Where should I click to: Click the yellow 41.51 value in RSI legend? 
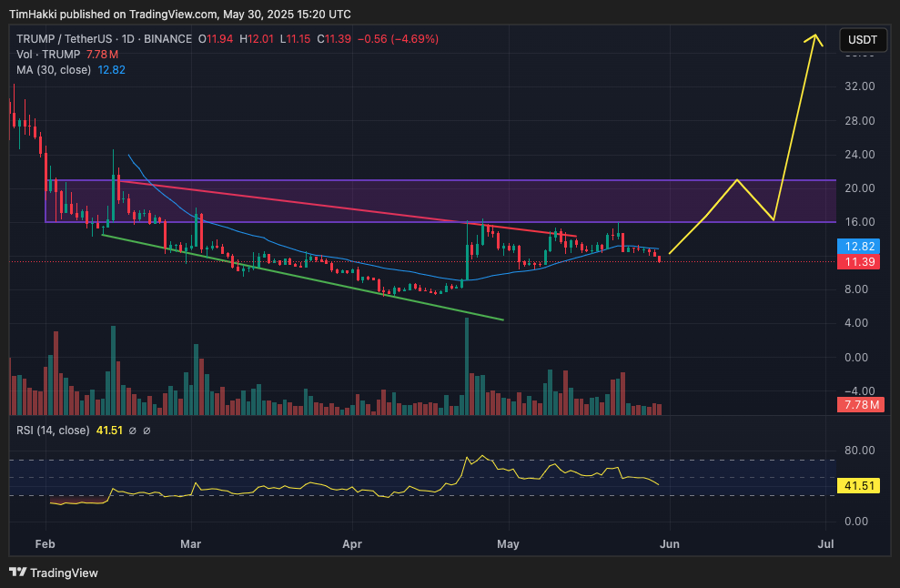point(109,431)
